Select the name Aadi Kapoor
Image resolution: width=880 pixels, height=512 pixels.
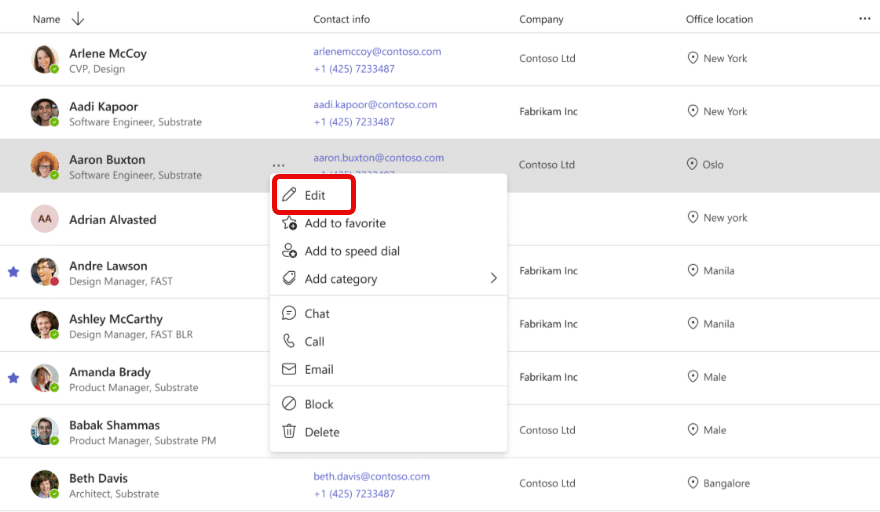[x=103, y=107]
